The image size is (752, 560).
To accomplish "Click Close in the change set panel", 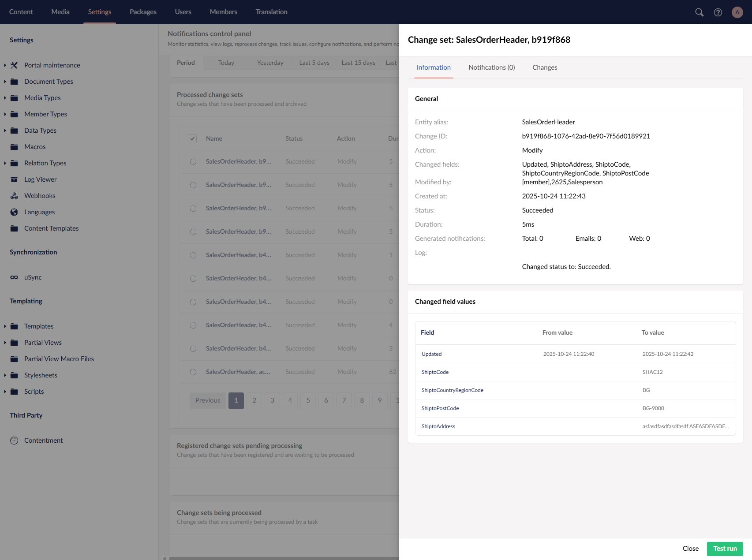I will click(690, 549).
